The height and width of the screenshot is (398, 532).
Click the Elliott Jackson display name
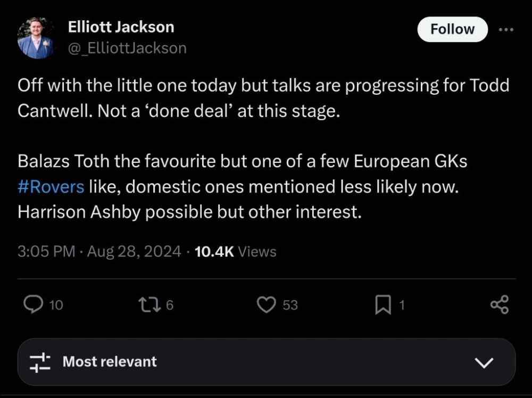[121, 27]
